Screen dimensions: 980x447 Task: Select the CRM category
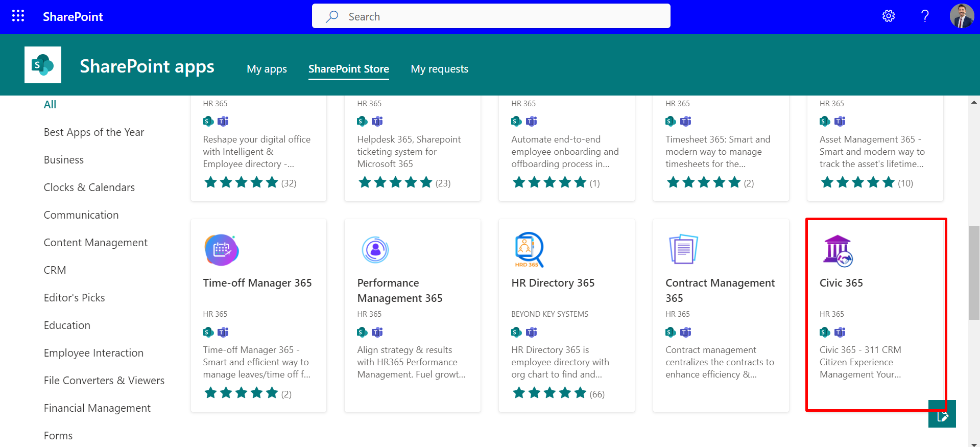point(55,270)
